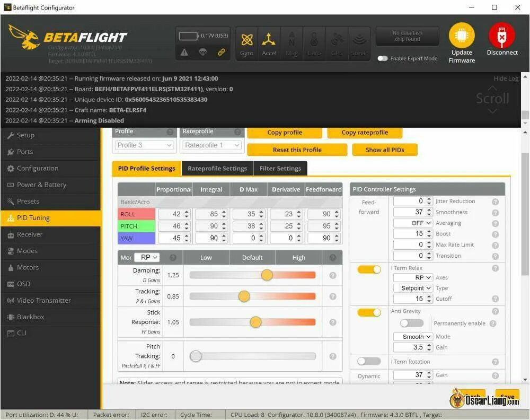Open help icon for Anti Gravity
This screenshot has height=420, width=530.
pos(496,311)
